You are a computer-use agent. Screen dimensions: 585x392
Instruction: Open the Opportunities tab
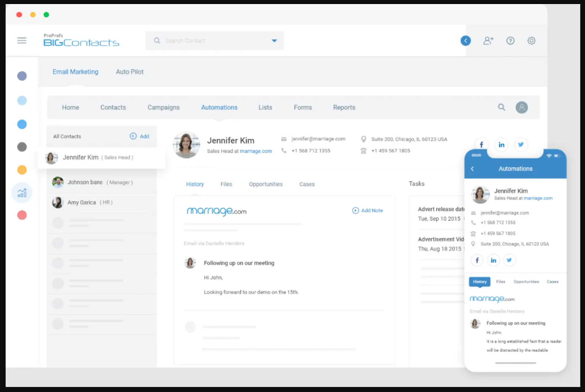[x=265, y=184]
